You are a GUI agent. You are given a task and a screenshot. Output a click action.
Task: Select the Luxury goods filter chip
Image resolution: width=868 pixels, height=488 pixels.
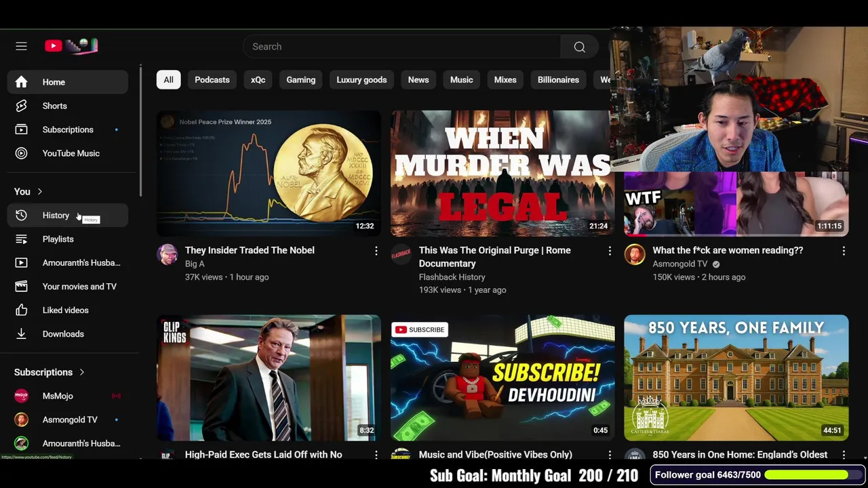point(361,80)
